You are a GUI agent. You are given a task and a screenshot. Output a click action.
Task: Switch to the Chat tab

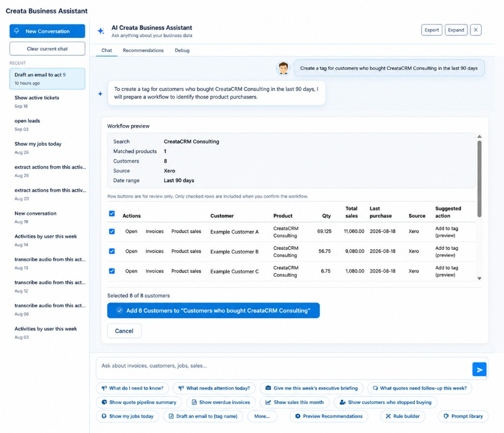pyautogui.click(x=106, y=50)
